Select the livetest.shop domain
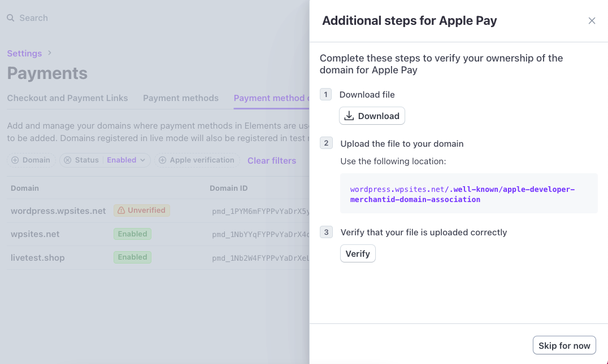Image resolution: width=608 pixels, height=364 pixels. pyautogui.click(x=38, y=258)
